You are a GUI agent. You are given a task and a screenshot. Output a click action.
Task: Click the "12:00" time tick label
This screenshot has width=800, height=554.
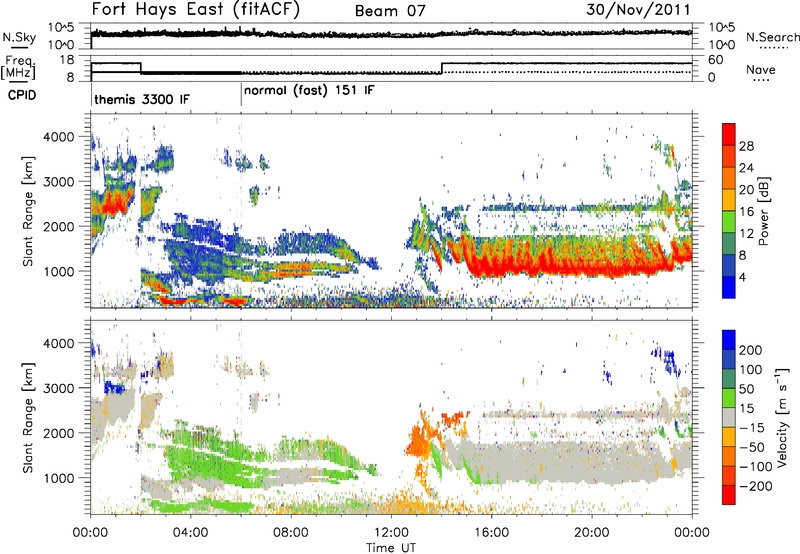coord(391,533)
